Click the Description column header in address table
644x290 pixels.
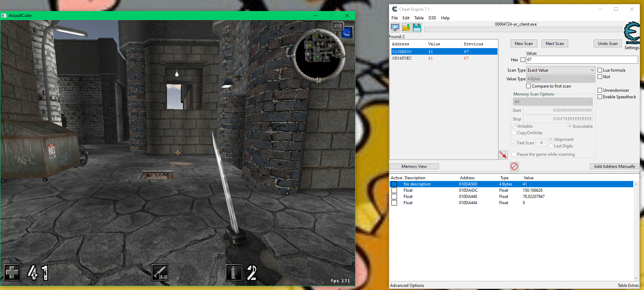coord(431,178)
